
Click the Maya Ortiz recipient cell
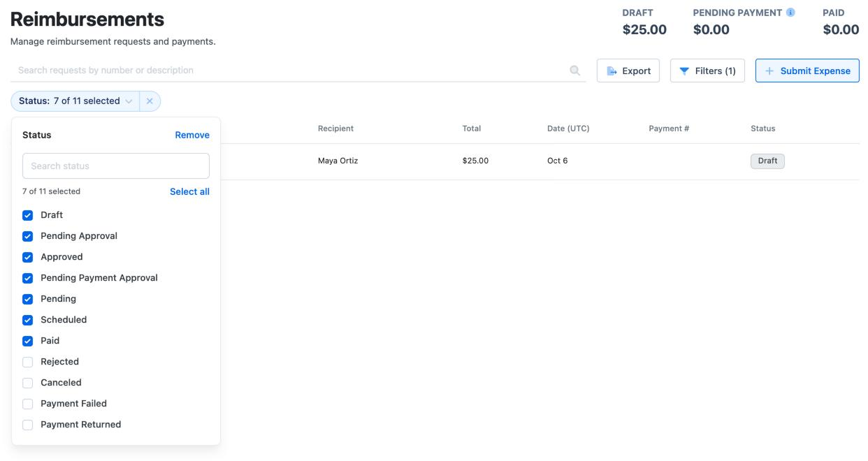pyautogui.click(x=338, y=161)
